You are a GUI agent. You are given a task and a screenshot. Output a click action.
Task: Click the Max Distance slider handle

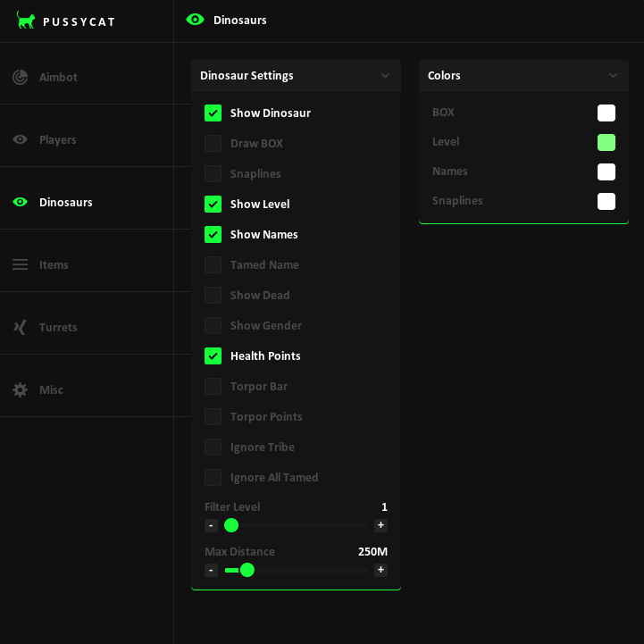click(247, 570)
